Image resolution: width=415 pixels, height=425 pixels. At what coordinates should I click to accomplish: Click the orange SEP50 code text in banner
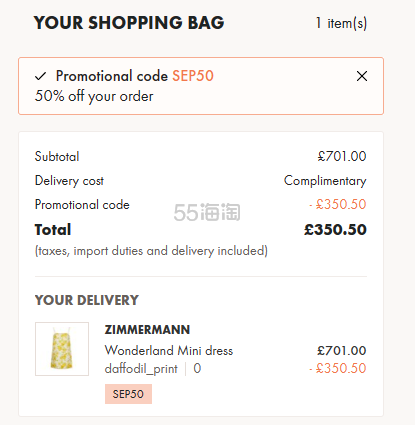tap(193, 76)
